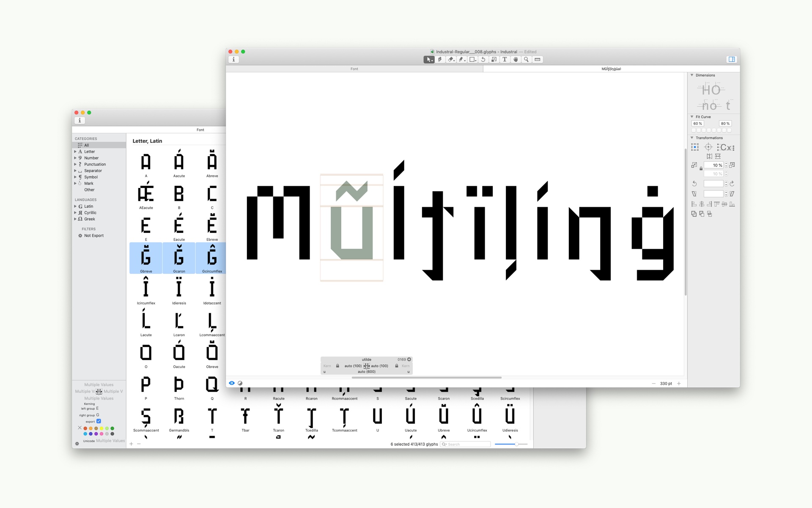This screenshot has width=812, height=508.
Task: Click scale down button
Action: tap(694, 165)
